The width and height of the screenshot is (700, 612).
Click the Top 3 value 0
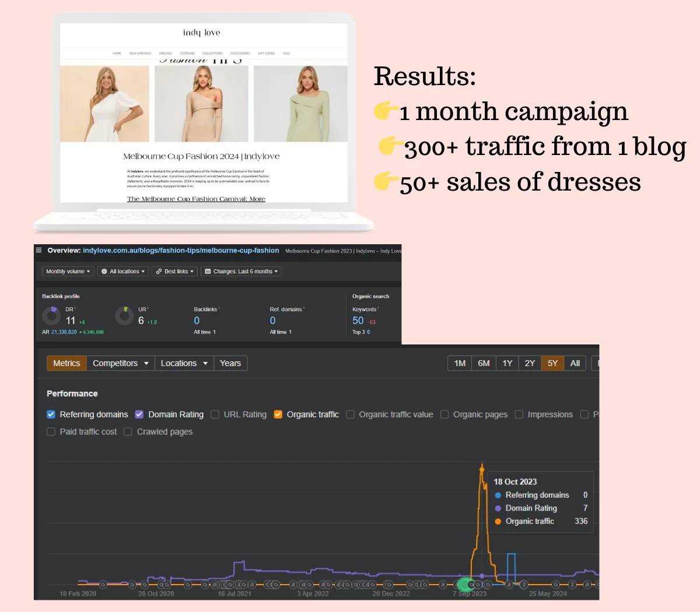coord(368,332)
